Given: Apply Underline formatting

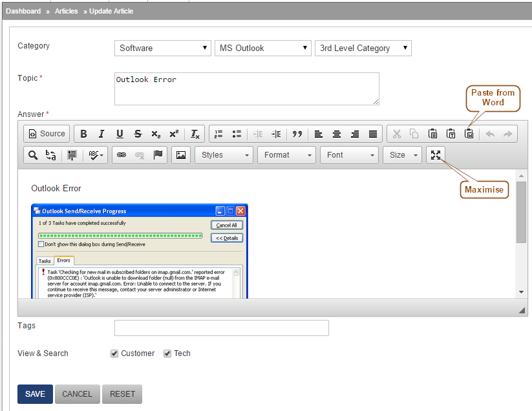Looking at the screenshot, I should [x=120, y=134].
